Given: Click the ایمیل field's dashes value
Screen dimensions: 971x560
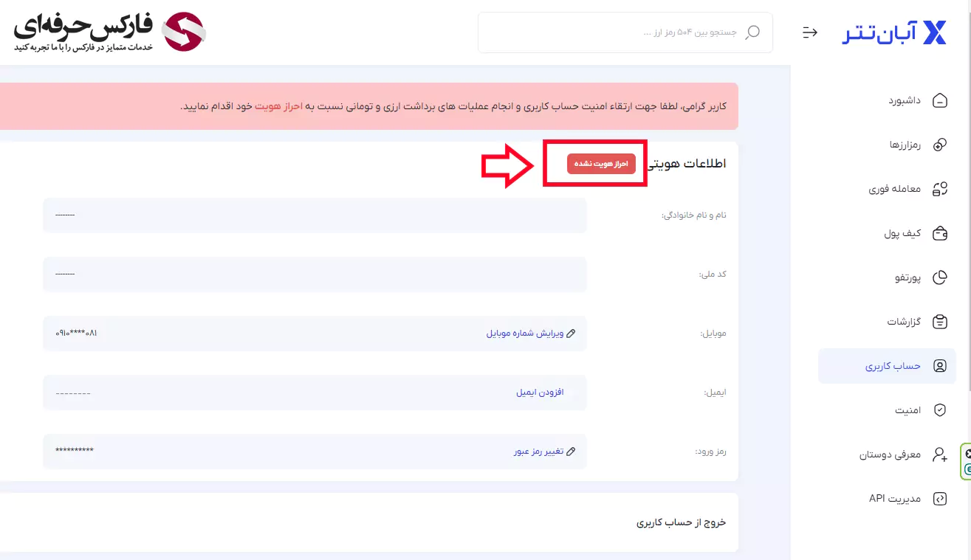Looking at the screenshot, I should (x=73, y=393).
